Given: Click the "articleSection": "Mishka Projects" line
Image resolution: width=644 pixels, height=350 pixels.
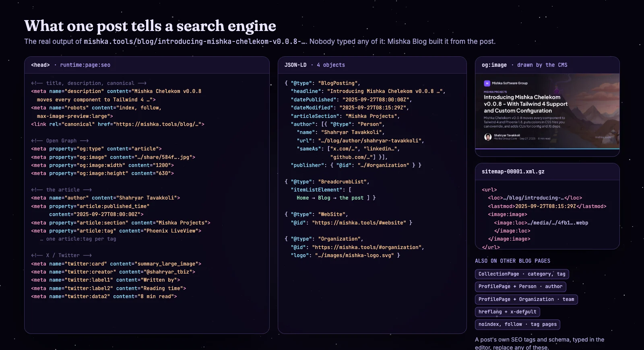Looking at the screenshot, I should tap(345, 116).
